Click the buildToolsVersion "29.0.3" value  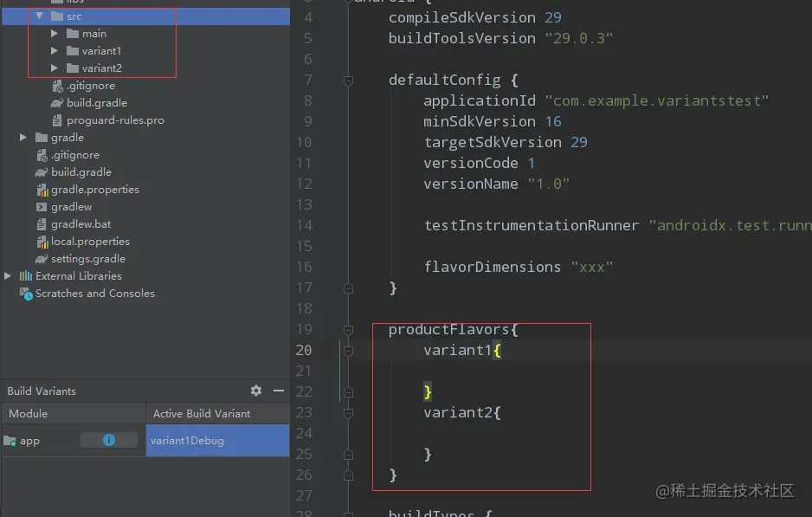(579, 38)
